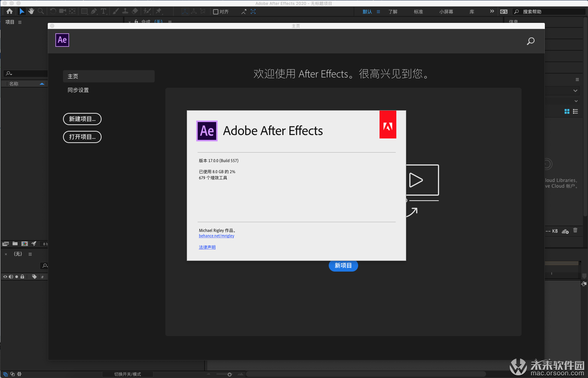Switch to the 小屏幕 workspace
The height and width of the screenshot is (378, 588).
coord(446,12)
